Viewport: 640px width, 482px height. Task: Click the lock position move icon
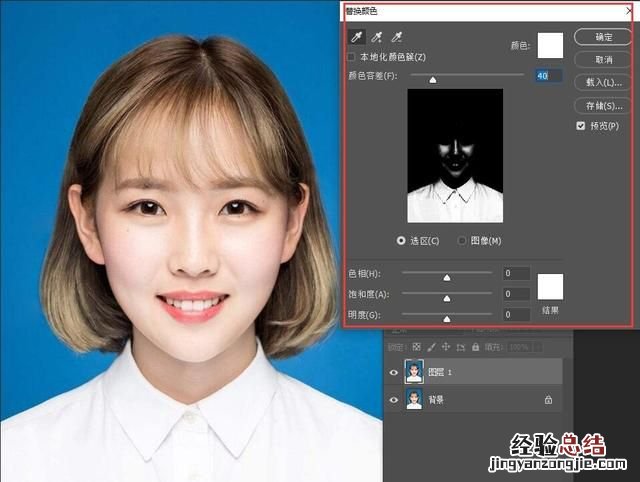[x=446, y=346]
